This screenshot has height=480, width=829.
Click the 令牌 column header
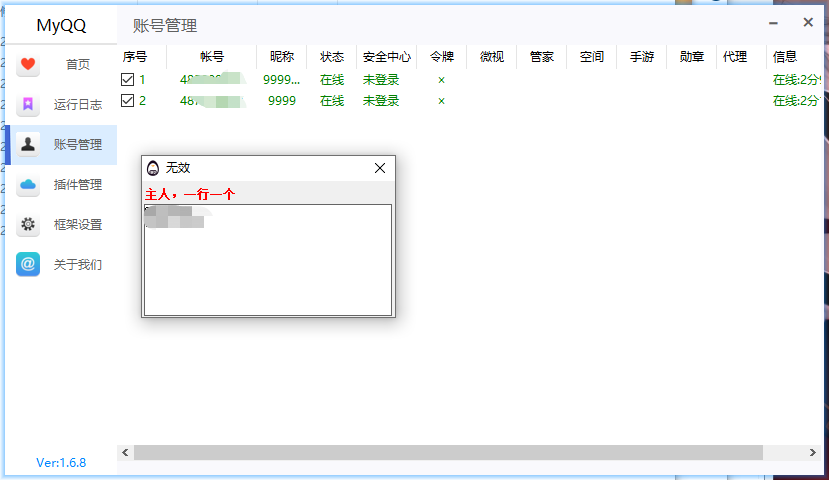point(442,57)
